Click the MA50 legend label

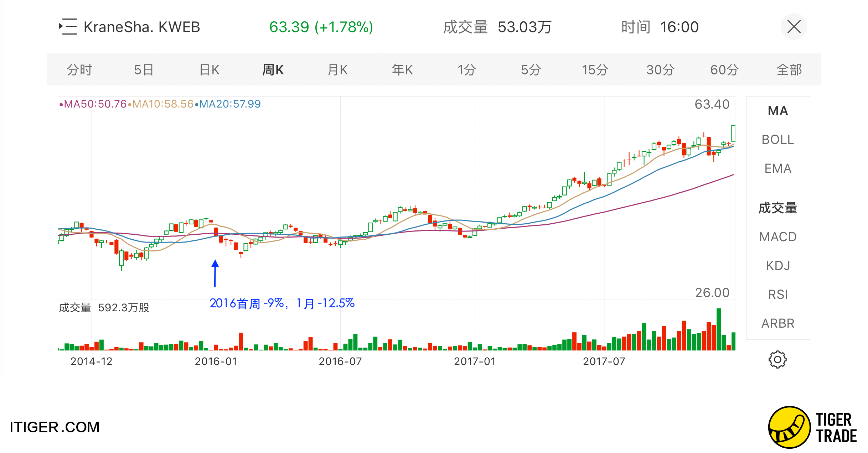[x=93, y=104]
